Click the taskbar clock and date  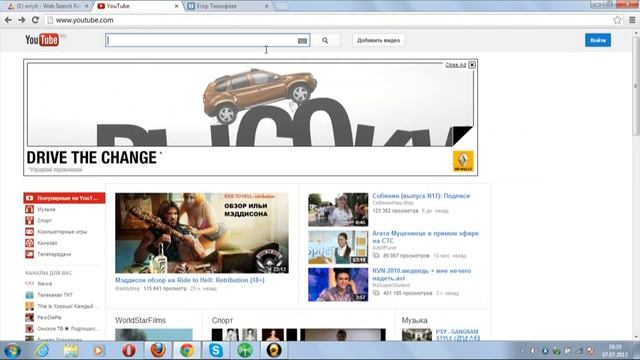[x=615, y=351]
